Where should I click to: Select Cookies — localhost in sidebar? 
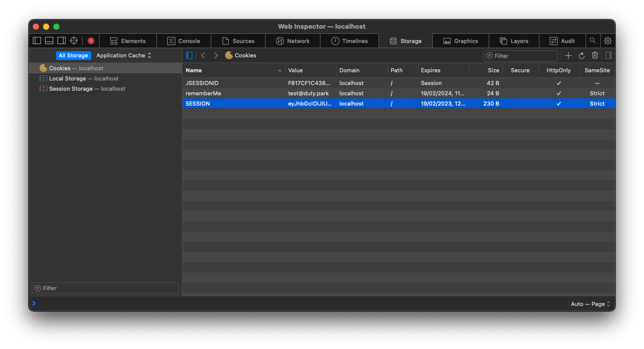click(x=105, y=68)
